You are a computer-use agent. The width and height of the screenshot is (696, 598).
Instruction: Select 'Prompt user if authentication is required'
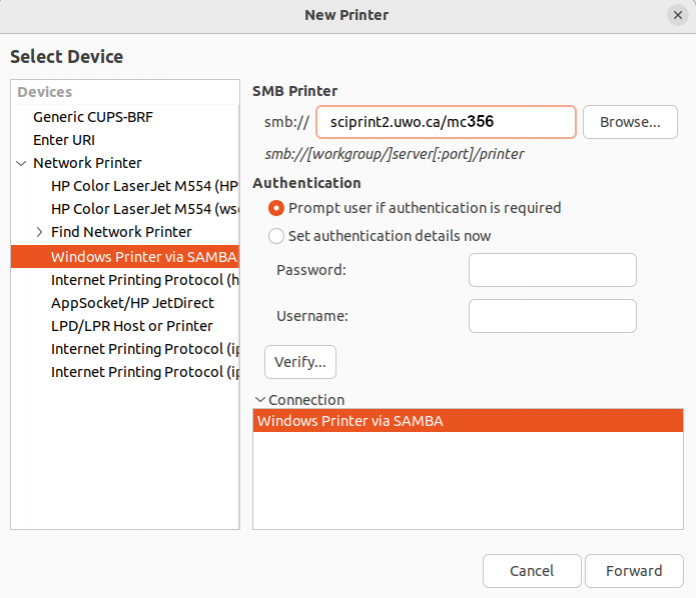276,208
